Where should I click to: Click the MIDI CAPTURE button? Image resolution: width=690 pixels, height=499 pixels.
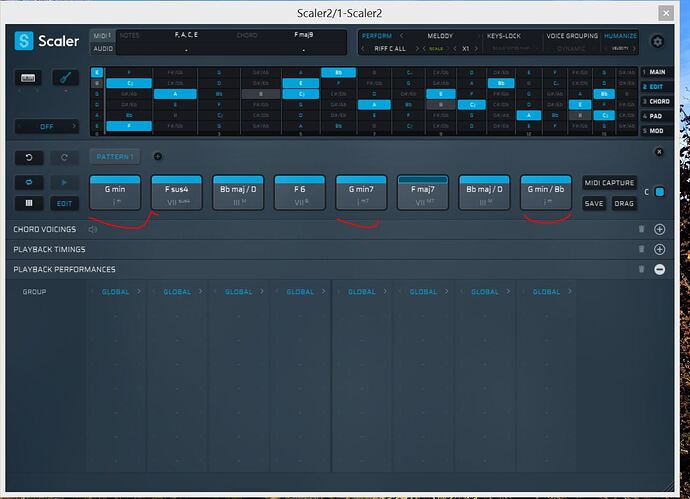click(x=609, y=183)
